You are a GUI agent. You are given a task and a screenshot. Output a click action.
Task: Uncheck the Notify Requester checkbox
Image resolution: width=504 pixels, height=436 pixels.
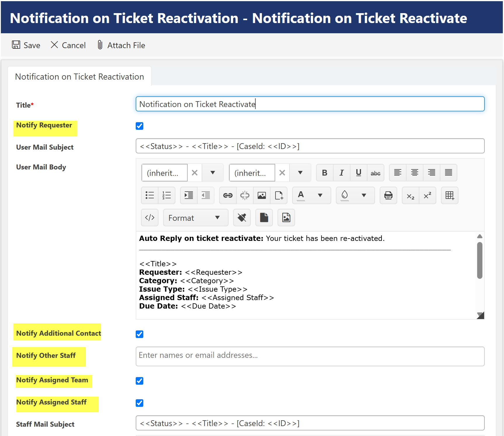[139, 126]
